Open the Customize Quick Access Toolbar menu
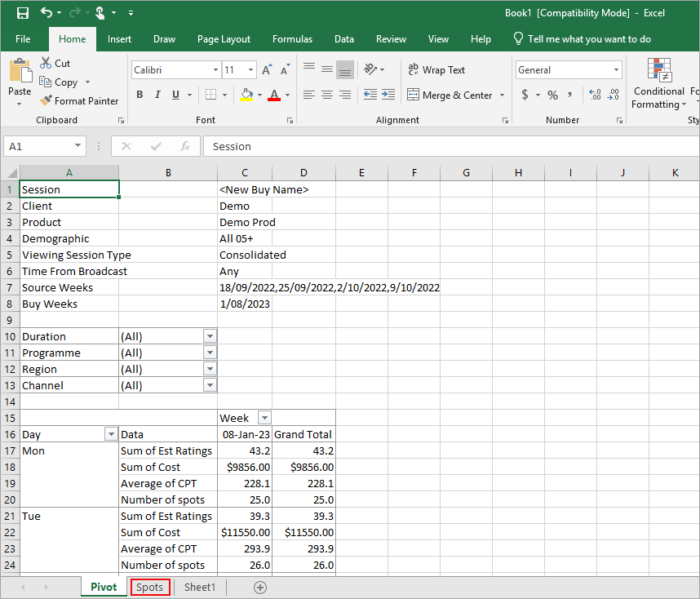Screen dimensions: 700x599 coord(131,13)
